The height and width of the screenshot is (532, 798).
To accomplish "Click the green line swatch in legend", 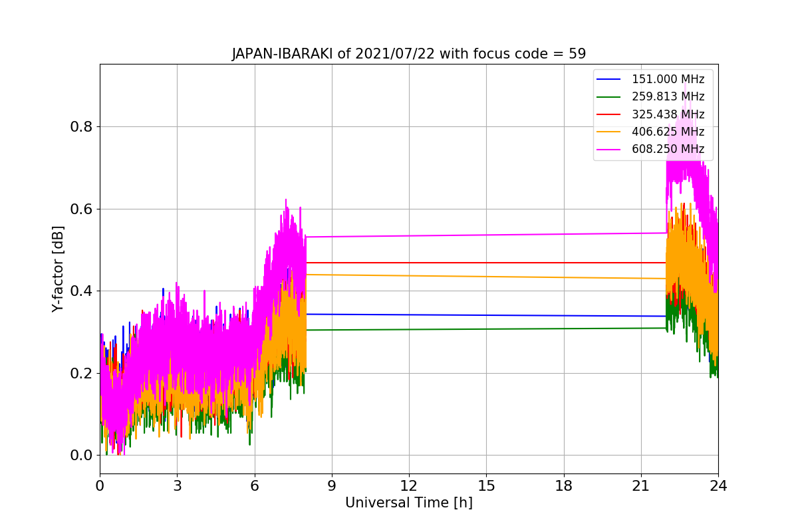I will click(x=609, y=97).
